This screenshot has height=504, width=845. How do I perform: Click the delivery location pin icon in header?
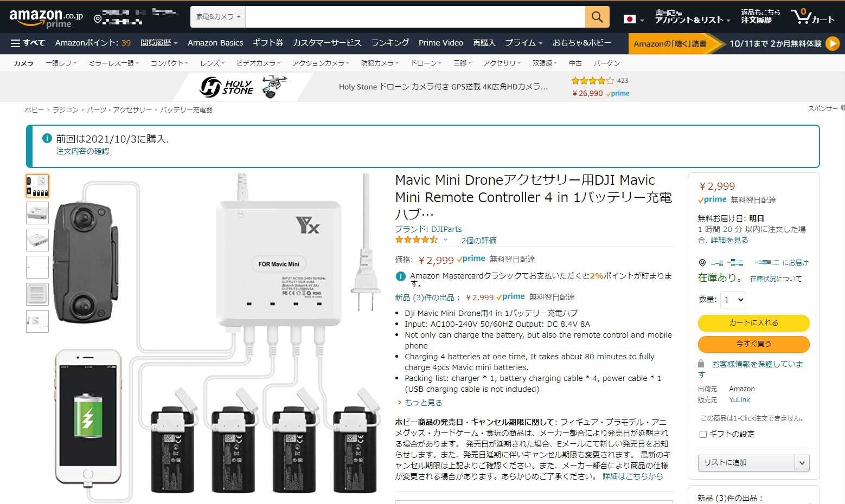(x=98, y=19)
